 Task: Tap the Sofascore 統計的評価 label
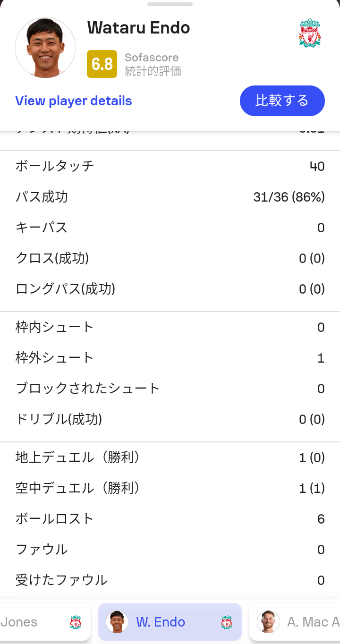point(153,64)
